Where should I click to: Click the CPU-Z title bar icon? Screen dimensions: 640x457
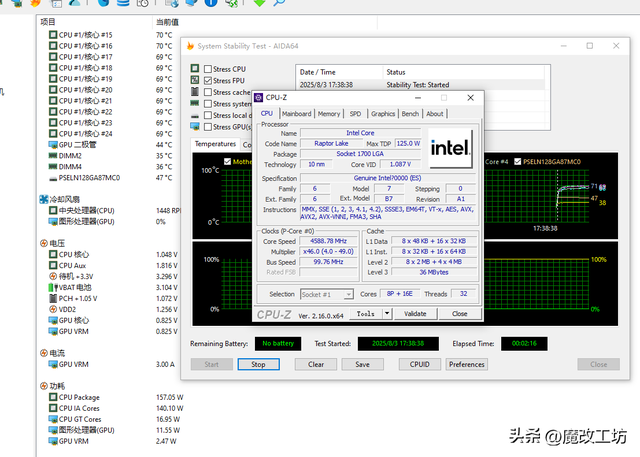pyautogui.click(x=258, y=98)
